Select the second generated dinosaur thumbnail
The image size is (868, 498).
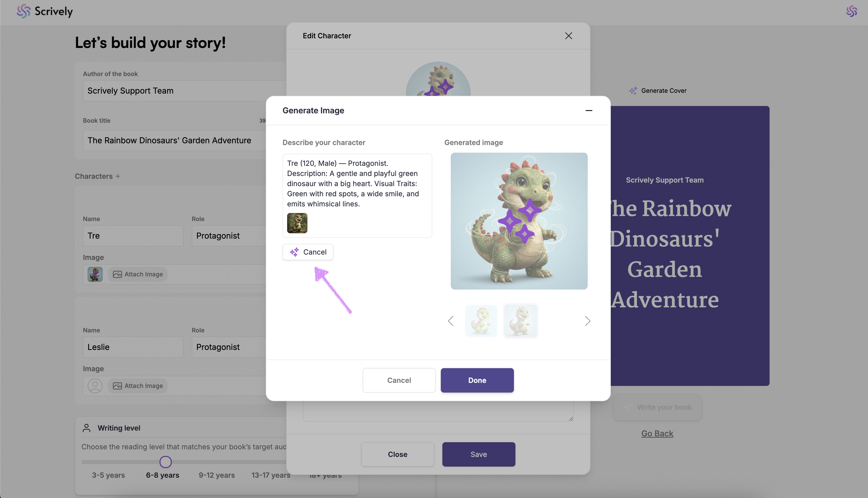click(x=520, y=321)
